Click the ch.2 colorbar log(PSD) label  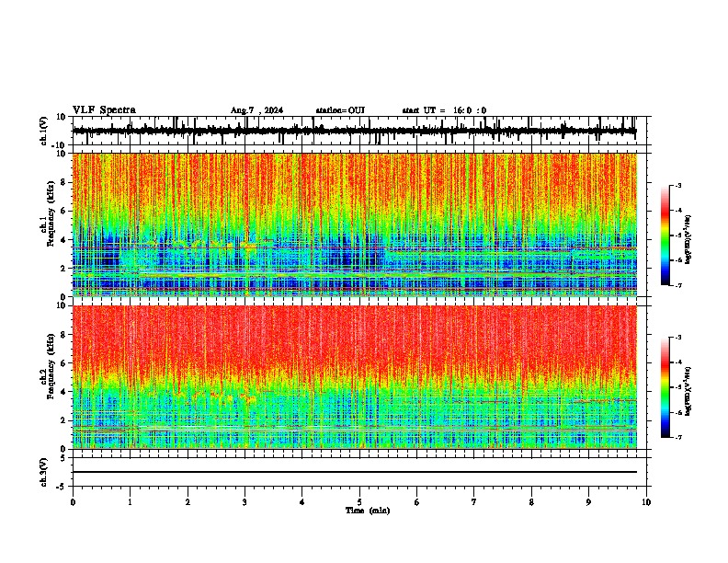pyautogui.click(x=688, y=390)
